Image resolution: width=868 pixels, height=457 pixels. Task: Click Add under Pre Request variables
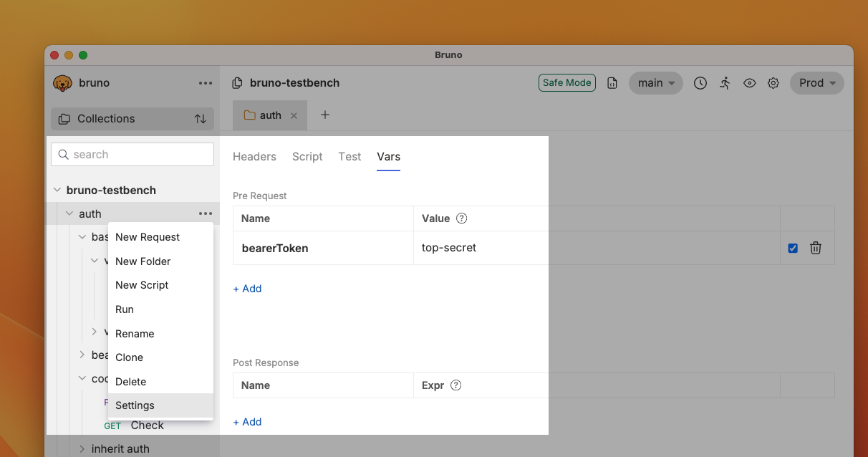[247, 288]
